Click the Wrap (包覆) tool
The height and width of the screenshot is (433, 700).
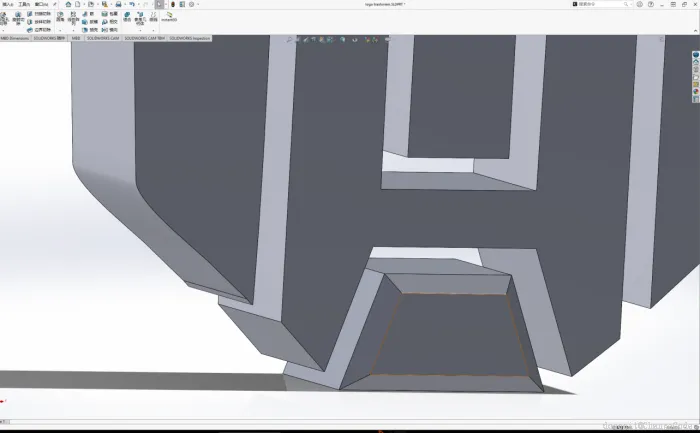pyautogui.click(x=110, y=14)
